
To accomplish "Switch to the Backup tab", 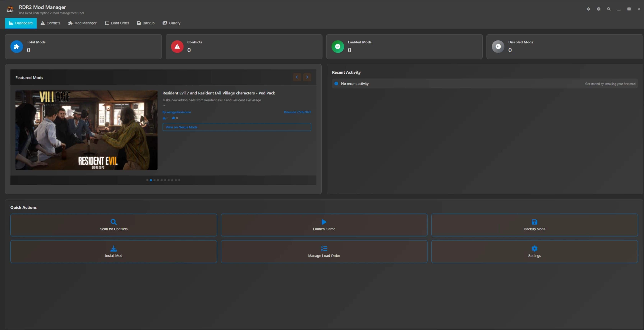I will (x=146, y=23).
